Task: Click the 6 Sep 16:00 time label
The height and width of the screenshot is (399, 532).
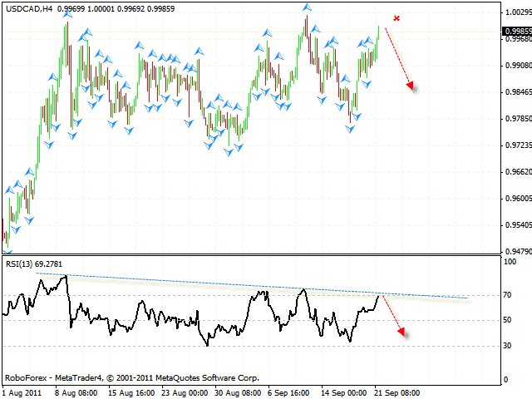Action: click(288, 393)
